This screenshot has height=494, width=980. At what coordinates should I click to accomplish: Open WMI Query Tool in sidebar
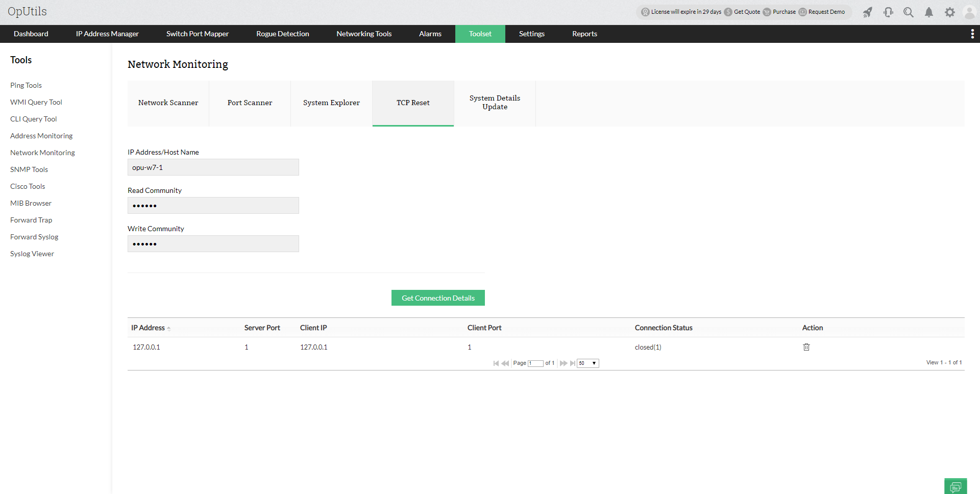36,102
